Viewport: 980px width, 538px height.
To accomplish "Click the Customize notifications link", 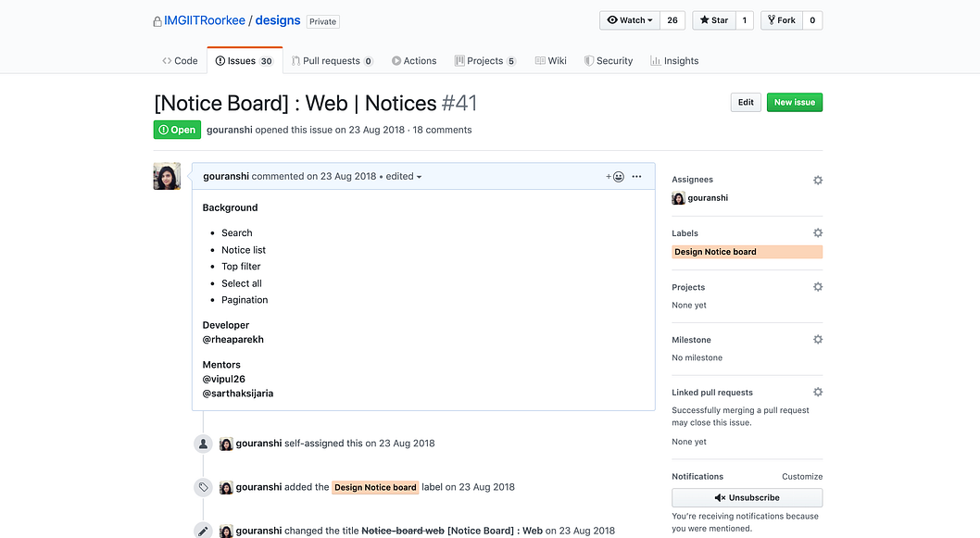I will (x=802, y=476).
